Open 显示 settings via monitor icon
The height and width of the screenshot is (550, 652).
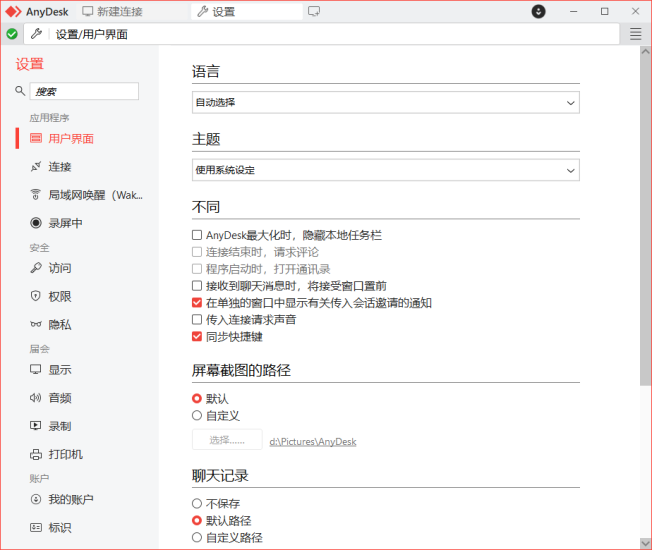[36, 370]
